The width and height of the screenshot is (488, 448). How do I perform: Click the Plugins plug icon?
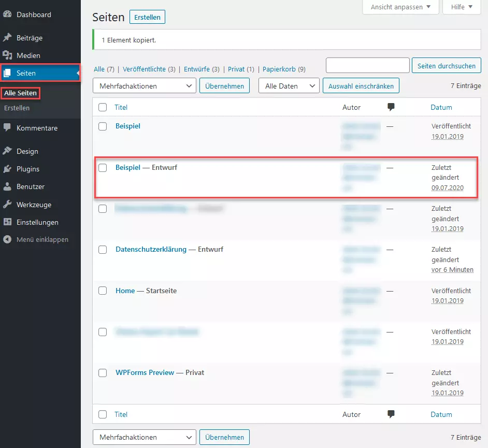(x=7, y=169)
